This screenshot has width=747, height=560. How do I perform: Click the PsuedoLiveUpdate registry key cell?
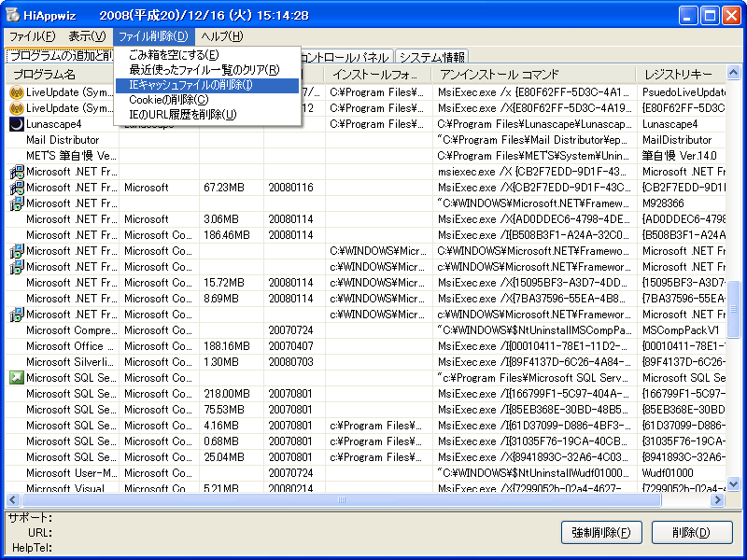pyautogui.click(x=684, y=92)
